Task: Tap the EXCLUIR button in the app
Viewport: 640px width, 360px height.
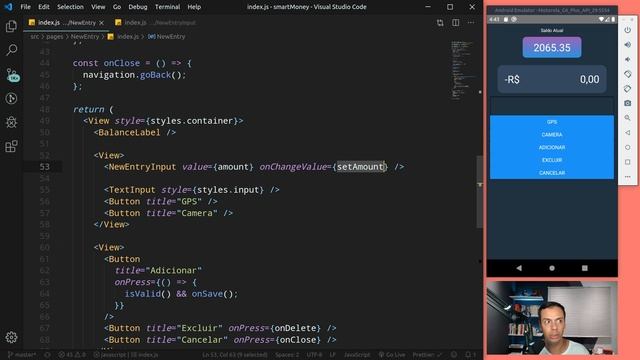Action: (x=552, y=160)
